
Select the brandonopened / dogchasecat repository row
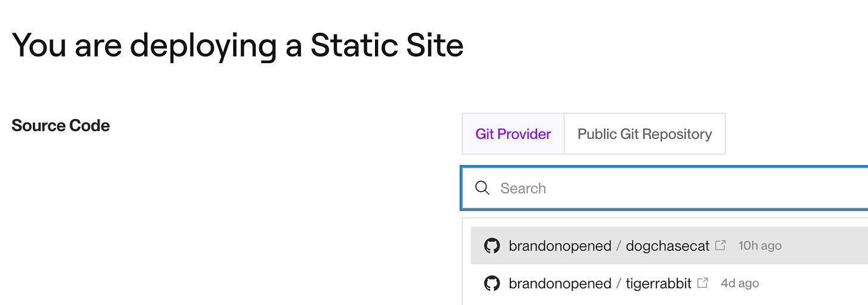tap(669, 245)
